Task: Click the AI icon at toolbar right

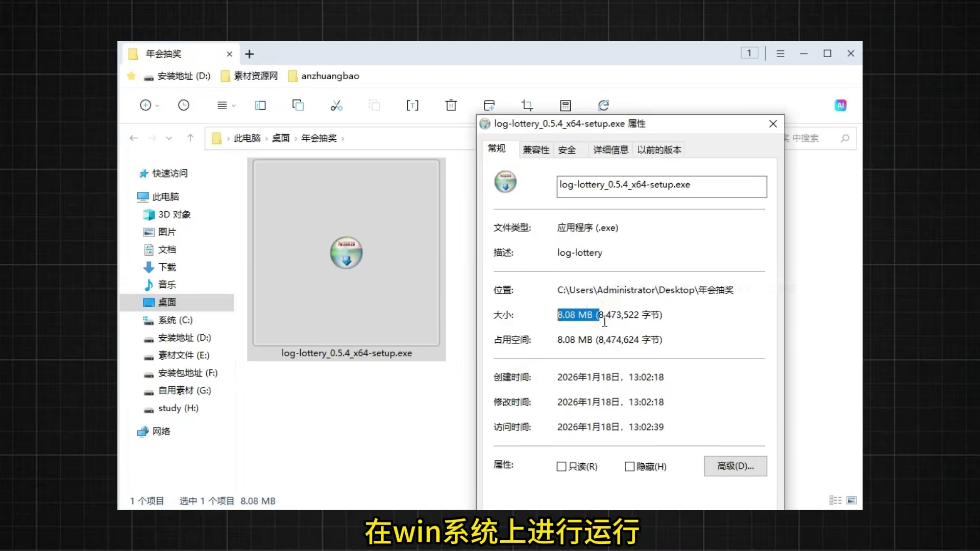Action: pyautogui.click(x=840, y=105)
